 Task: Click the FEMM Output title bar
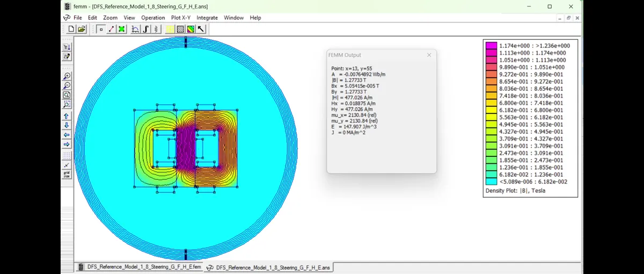point(382,55)
